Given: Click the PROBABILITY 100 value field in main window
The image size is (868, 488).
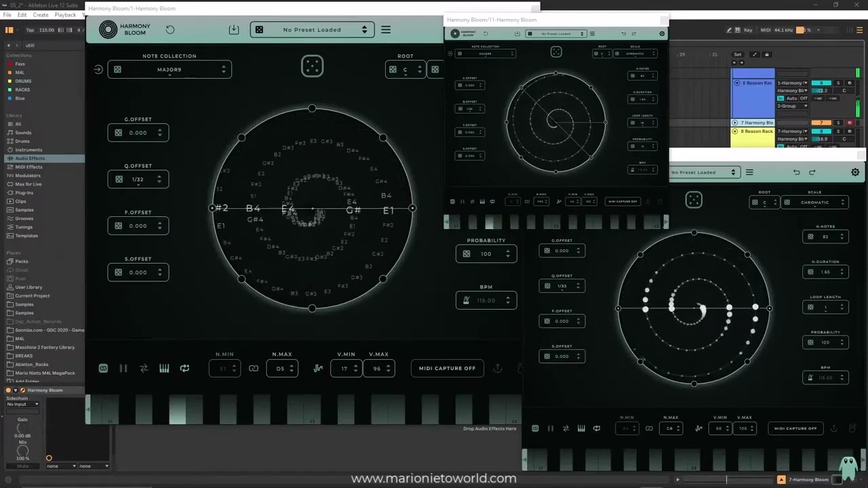Looking at the screenshot, I should [486, 253].
